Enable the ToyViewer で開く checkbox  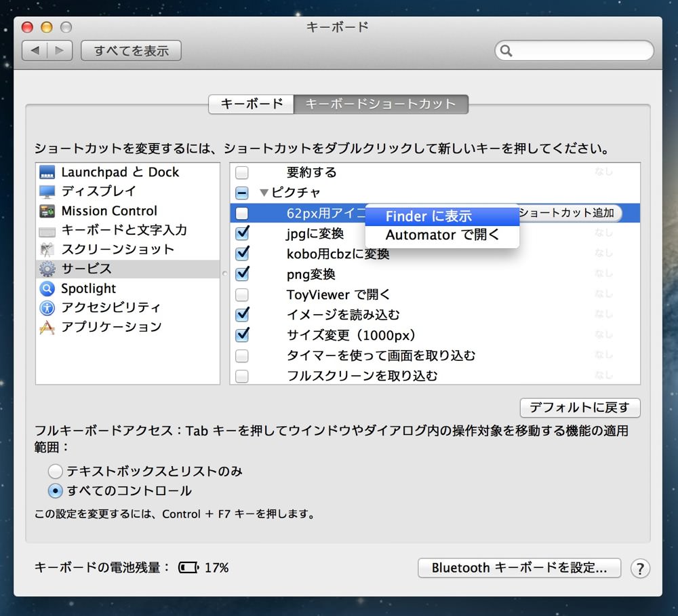click(242, 294)
